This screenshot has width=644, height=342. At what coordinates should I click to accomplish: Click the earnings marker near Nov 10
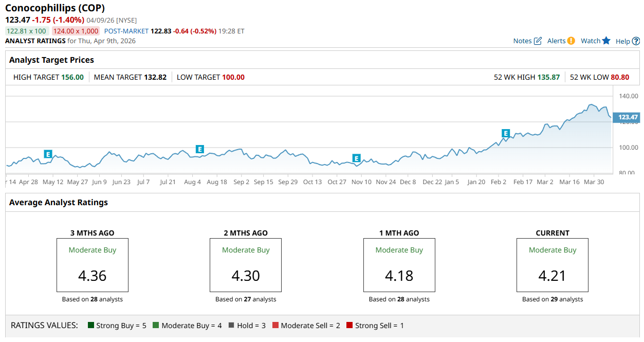(x=356, y=158)
